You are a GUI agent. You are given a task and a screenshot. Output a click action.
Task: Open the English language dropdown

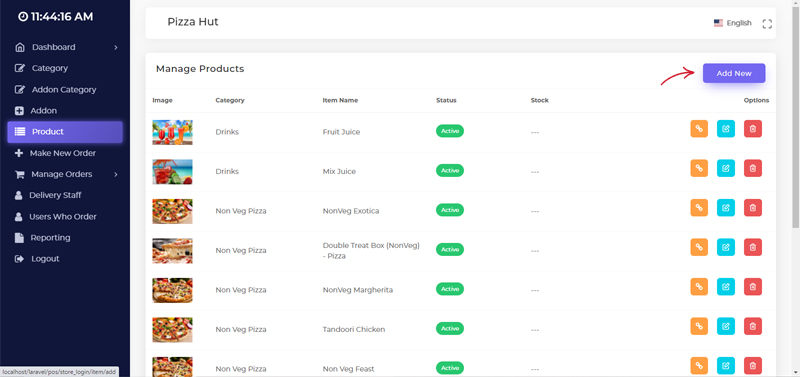733,23
